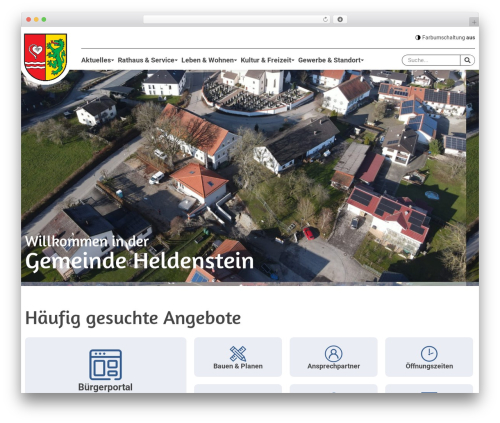This screenshot has width=500, height=423.
Task: Click the browser extension icon beside address bar
Action: (x=340, y=20)
